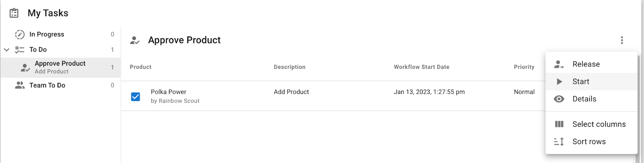Open the Team To Do list

(60, 85)
